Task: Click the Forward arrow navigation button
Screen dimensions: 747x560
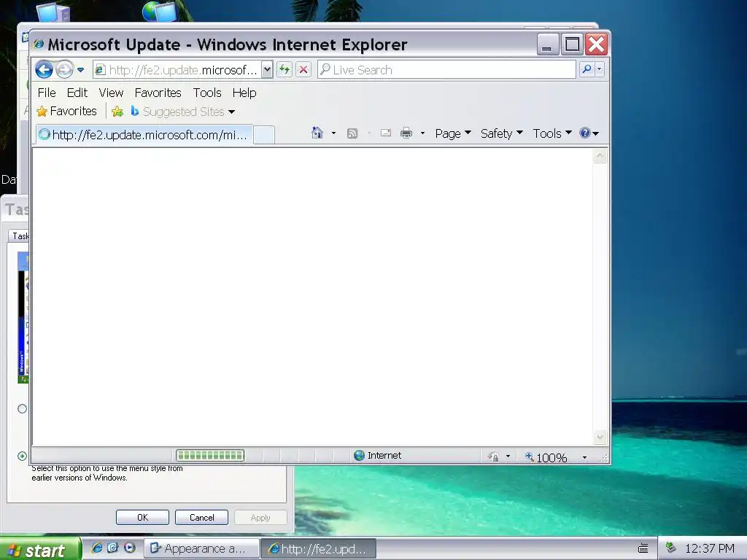Action: tap(64, 69)
